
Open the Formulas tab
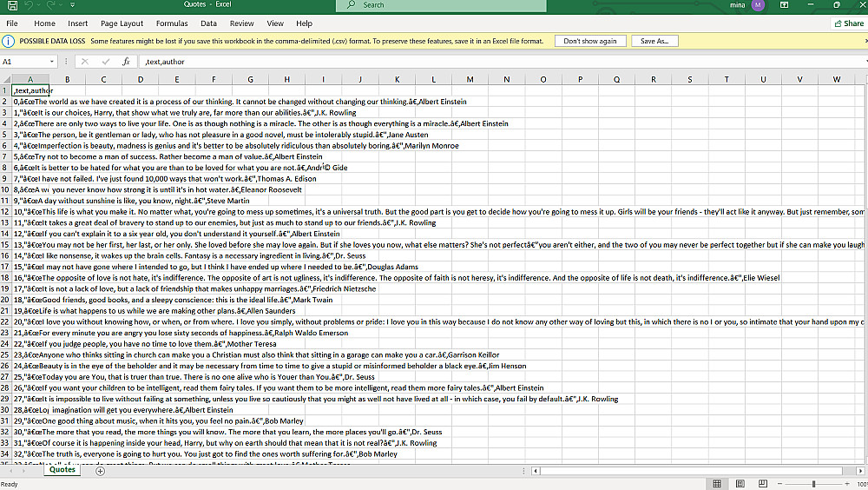point(172,23)
